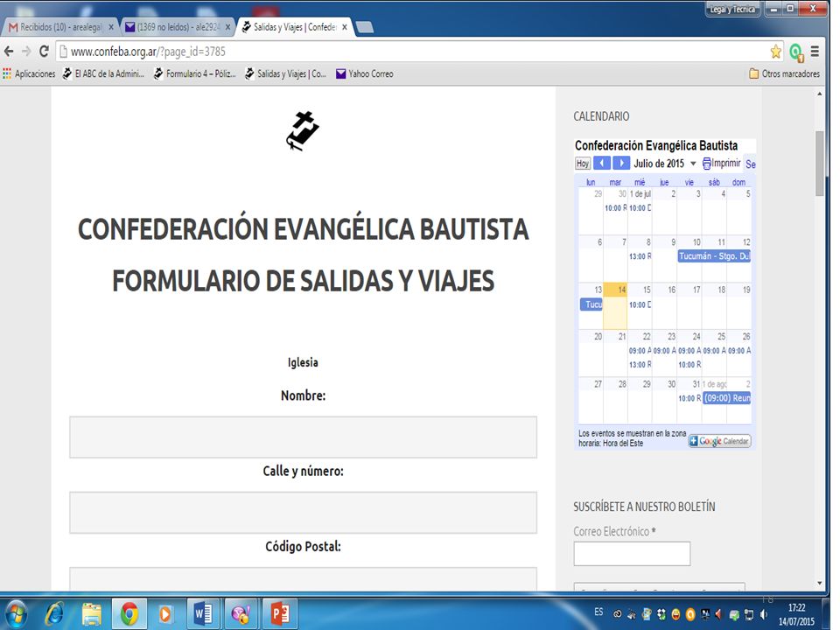Print the calendar using Imprimir
Image resolution: width=840 pixels, height=630 pixels.
pos(722,163)
